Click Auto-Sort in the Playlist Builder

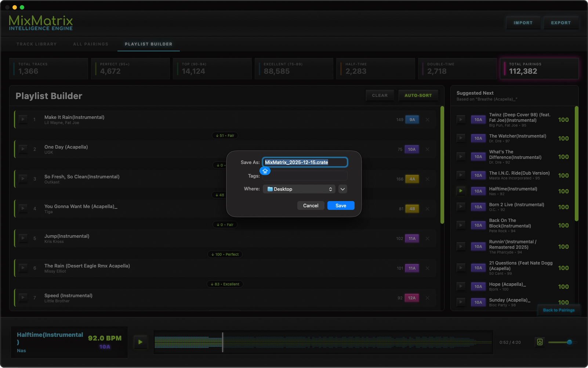pos(418,95)
